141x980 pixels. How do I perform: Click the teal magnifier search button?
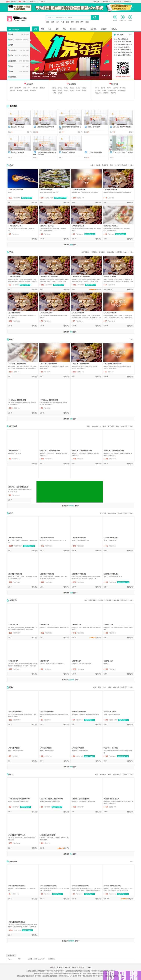(95, 18)
